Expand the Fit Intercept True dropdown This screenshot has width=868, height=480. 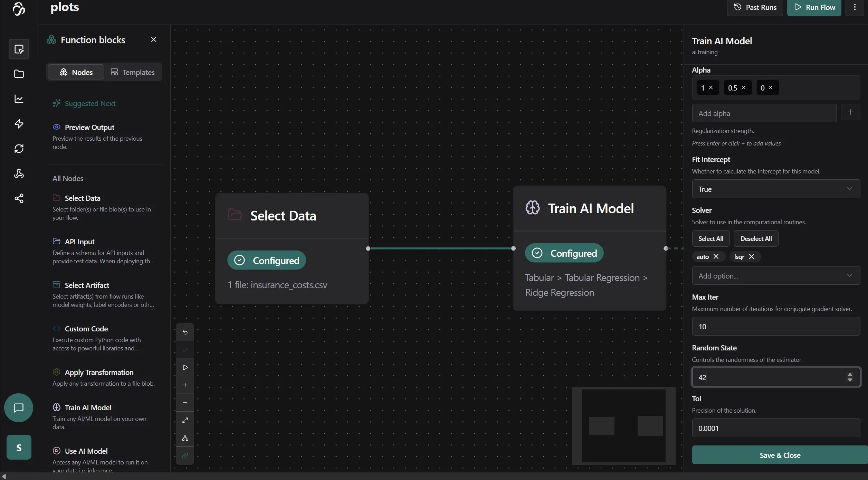pos(776,189)
